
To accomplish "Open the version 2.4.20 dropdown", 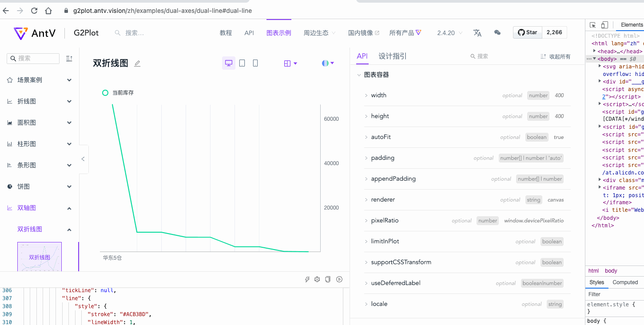I will pyautogui.click(x=450, y=33).
